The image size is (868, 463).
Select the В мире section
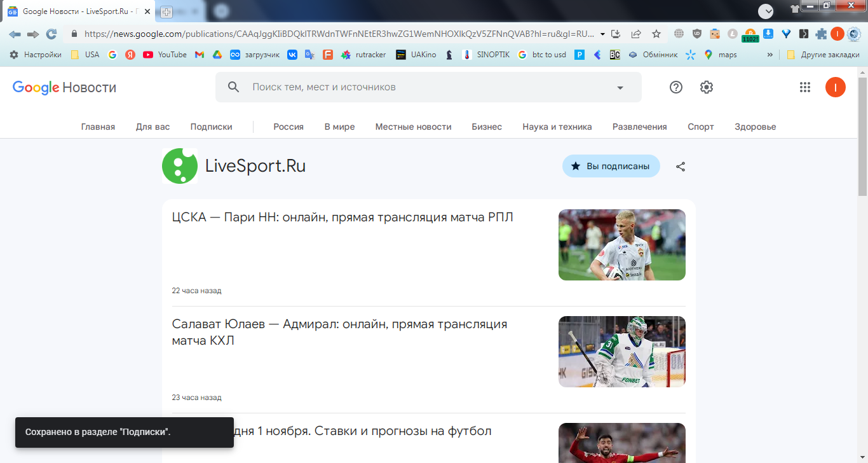(x=339, y=127)
